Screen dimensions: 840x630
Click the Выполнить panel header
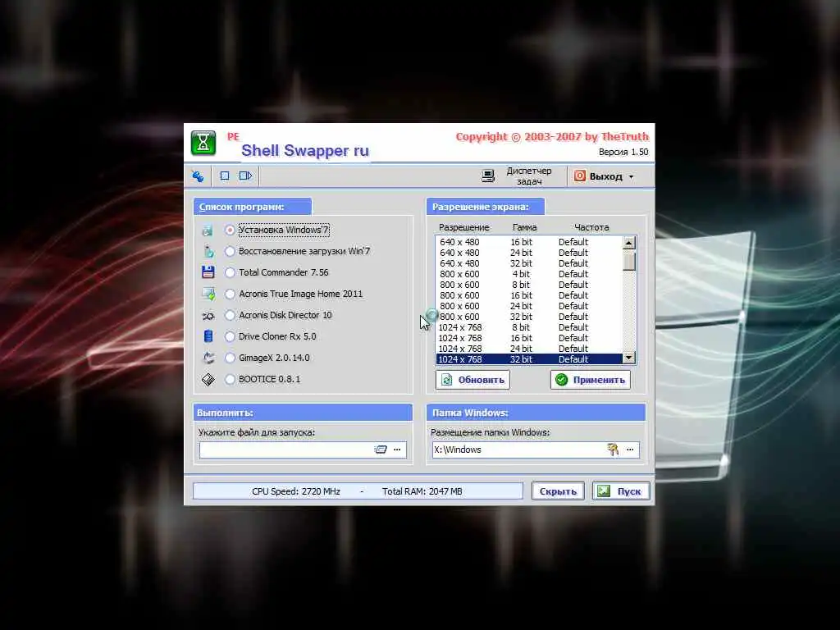pyautogui.click(x=304, y=413)
